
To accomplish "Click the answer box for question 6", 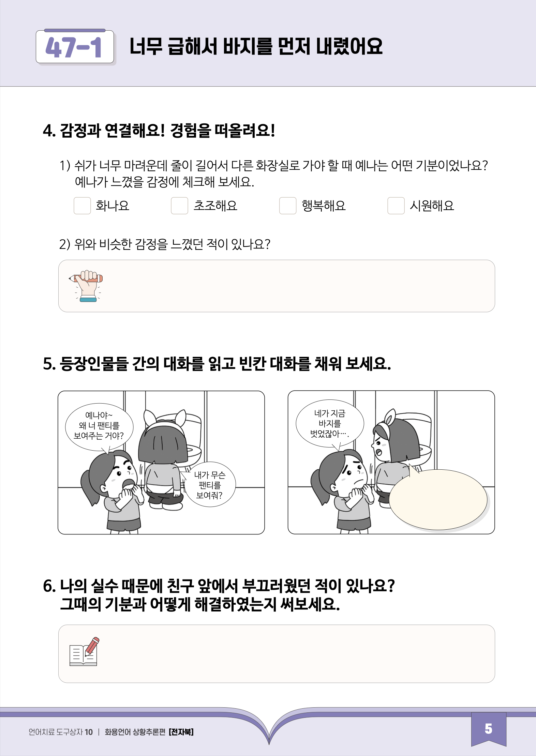I will (277, 654).
